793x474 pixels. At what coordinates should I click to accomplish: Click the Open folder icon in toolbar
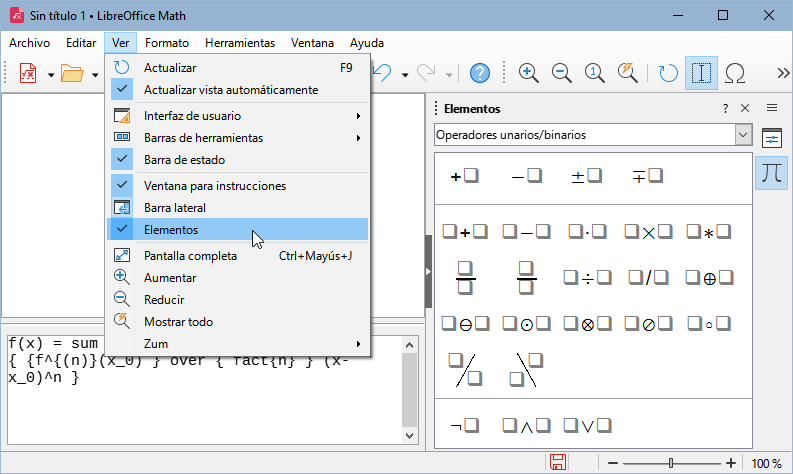72,74
